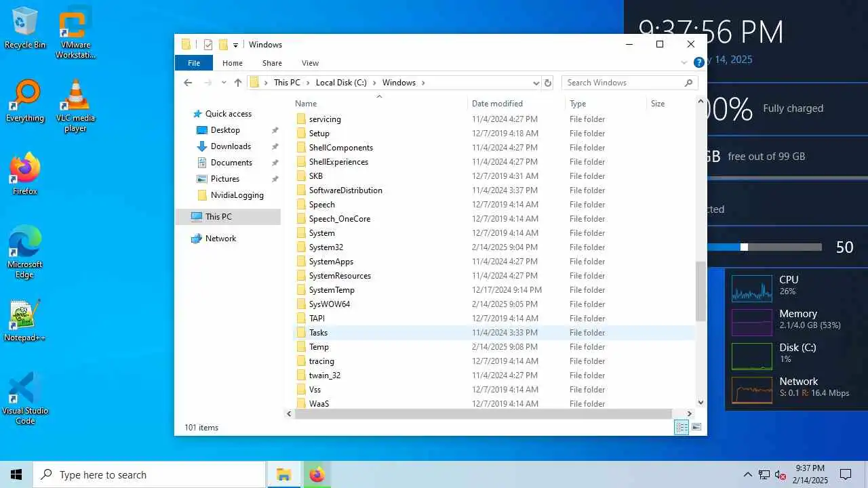The width and height of the screenshot is (868, 488).
Task: Click the muted speaker icon in the system tray
Action: tap(780, 474)
